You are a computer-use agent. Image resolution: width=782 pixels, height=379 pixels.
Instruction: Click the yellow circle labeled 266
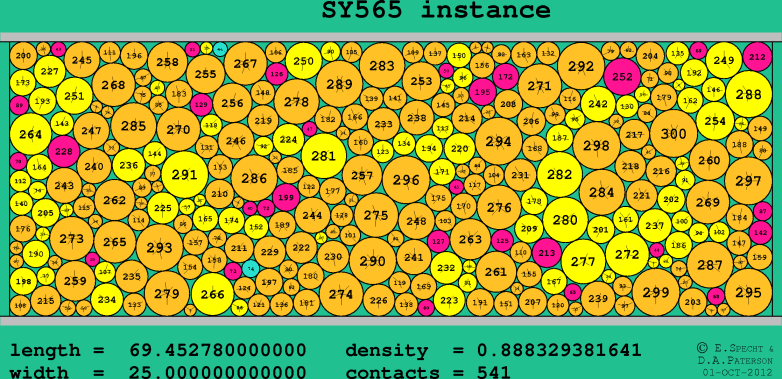coord(212,294)
